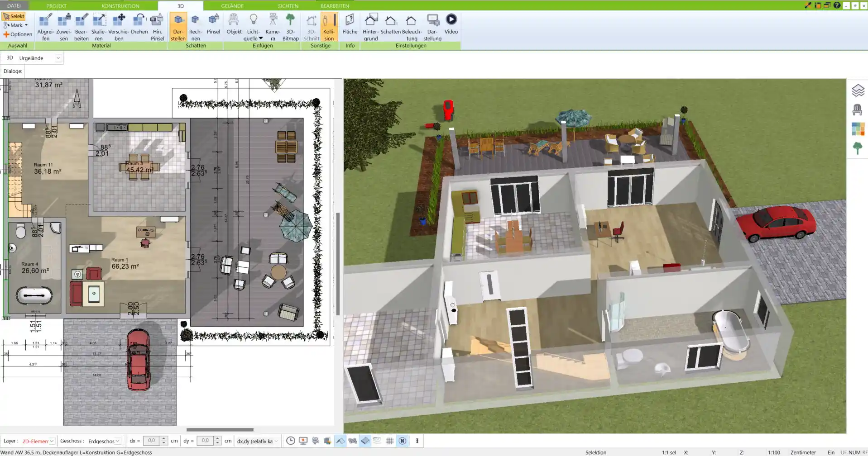Start the Video tool
The image size is (868, 456).
(451, 24)
